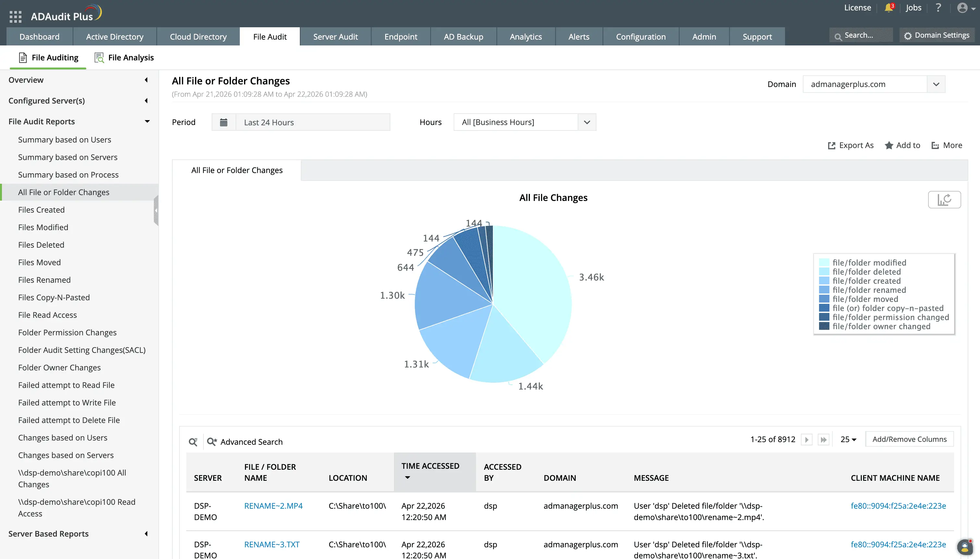Image resolution: width=980 pixels, height=559 pixels.
Task: Click the File Auditing document icon
Action: 23,57
